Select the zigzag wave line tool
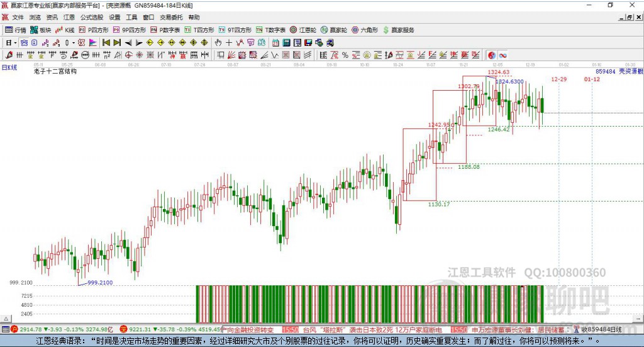The image size is (644, 347). coord(275,55)
